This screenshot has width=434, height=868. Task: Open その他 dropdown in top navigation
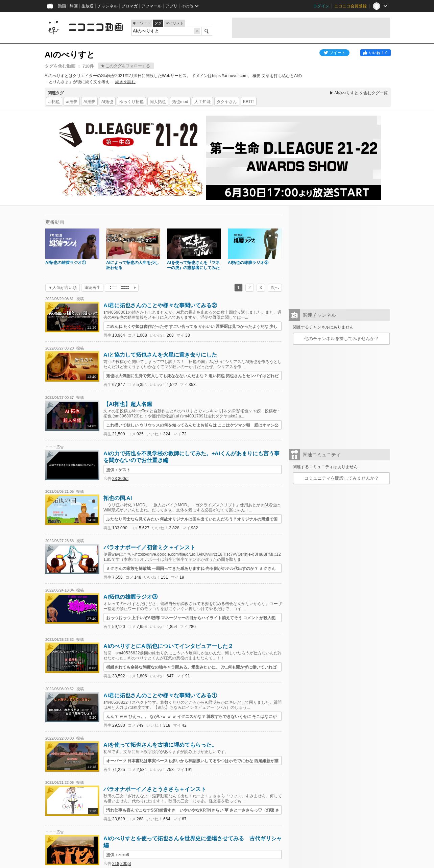click(x=190, y=6)
